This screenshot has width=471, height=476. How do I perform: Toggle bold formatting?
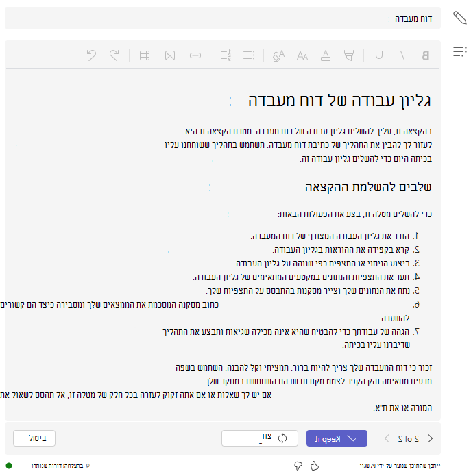[426, 55]
